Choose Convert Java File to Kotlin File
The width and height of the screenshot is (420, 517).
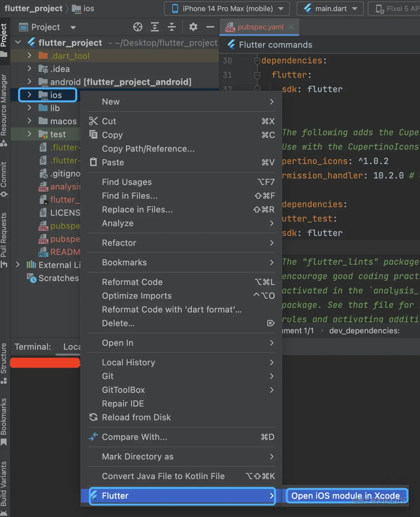tap(181, 476)
